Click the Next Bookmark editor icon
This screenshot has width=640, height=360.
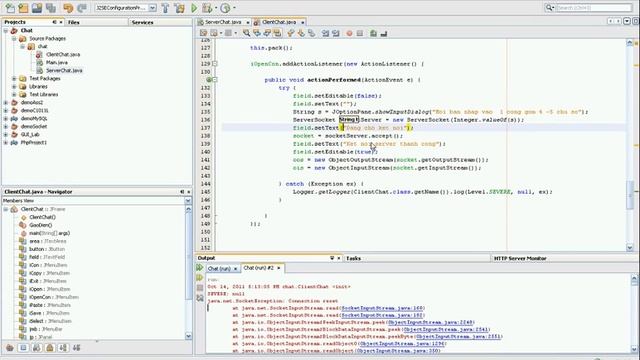click(301, 33)
